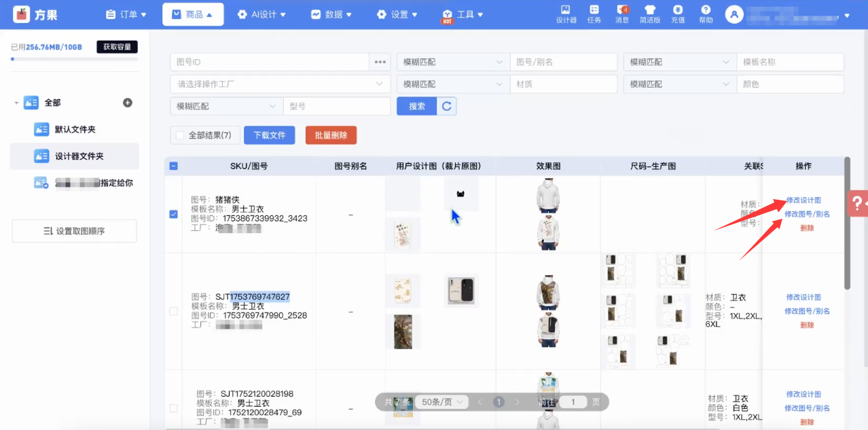This screenshot has height=430, width=868.
Task: Open the 设计器 designer icon
Action: (x=566, y=14)
